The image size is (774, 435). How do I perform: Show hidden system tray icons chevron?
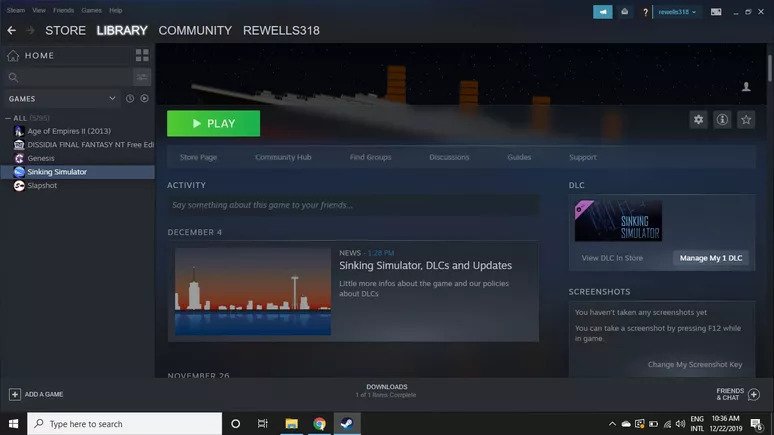612,424
